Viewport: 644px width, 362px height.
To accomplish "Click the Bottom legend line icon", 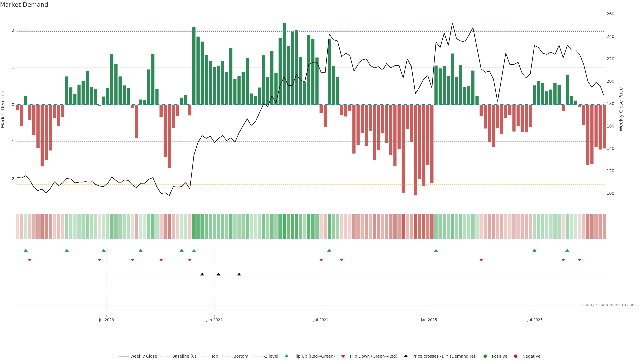I will pos(226,356).
